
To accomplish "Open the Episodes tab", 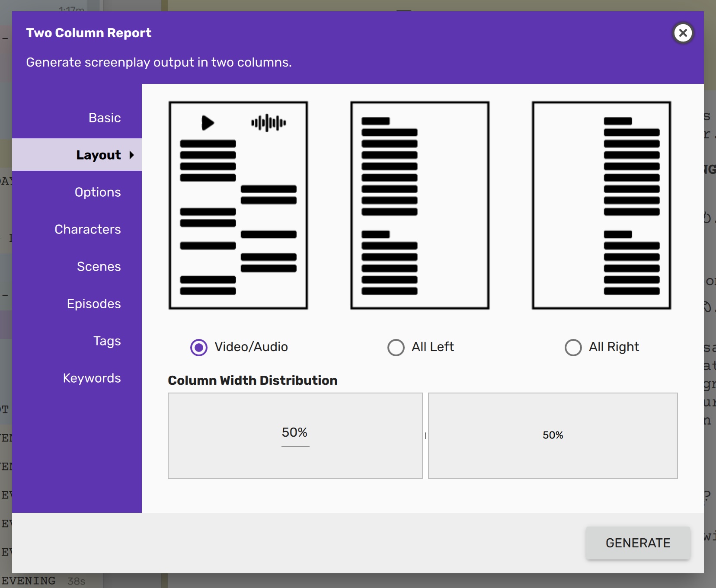I will pyautogui.click(x=94, y=304).
